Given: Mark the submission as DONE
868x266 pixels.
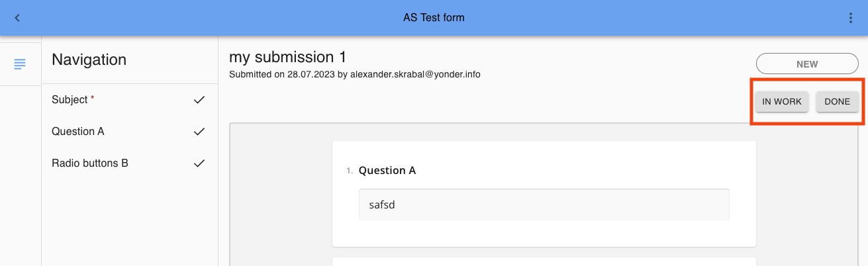Looking at the screenshot, I should click(837, 102).
